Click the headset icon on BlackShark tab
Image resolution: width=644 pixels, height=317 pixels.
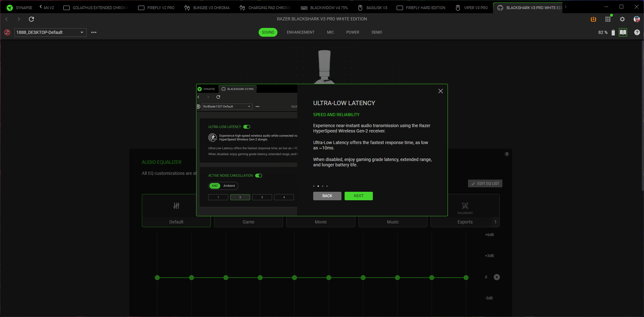click(x=500, y=8)
